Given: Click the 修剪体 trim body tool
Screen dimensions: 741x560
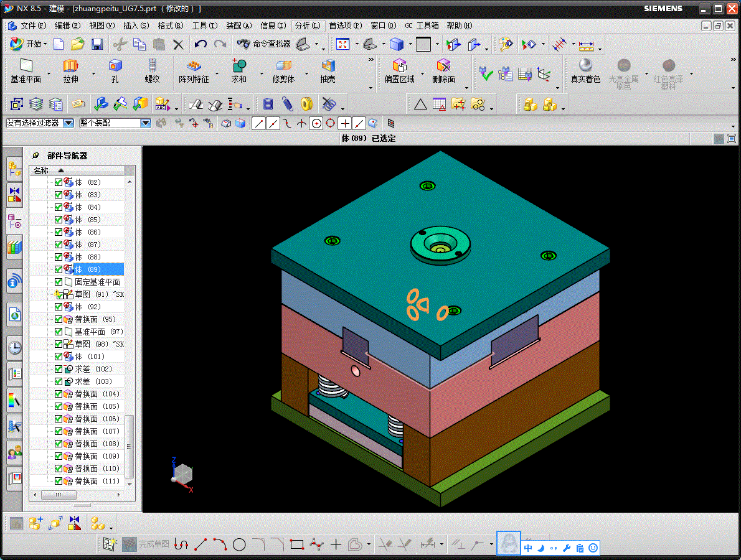Looking at the screenshot, I should pos(283,71).
